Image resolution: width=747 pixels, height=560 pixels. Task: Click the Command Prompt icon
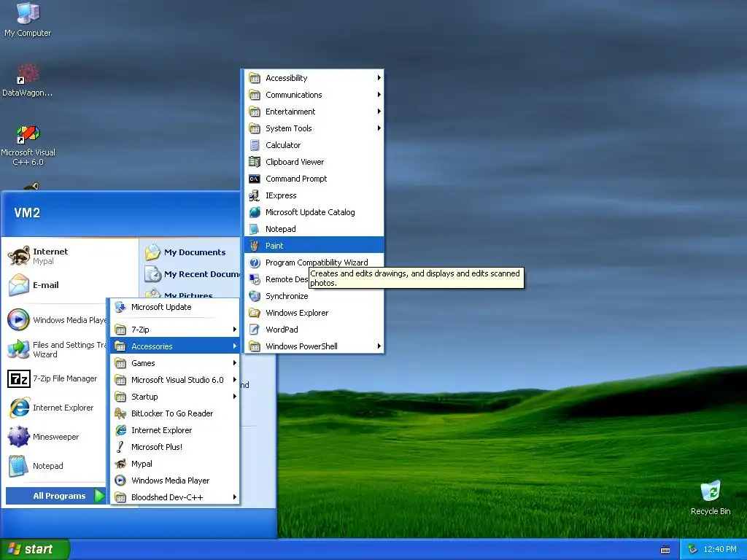point(255,179)
